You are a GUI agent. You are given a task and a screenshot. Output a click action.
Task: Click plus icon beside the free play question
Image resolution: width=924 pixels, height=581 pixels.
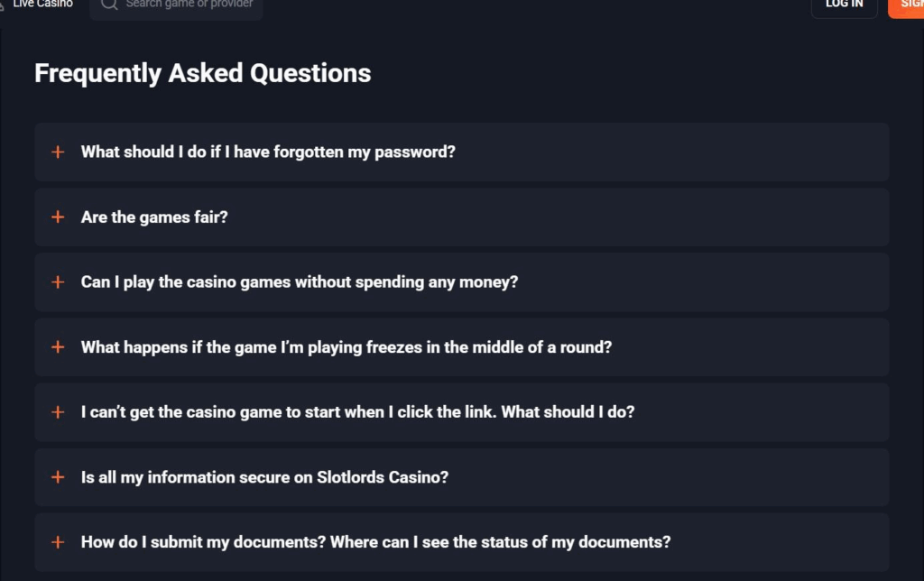pos(58,281)
